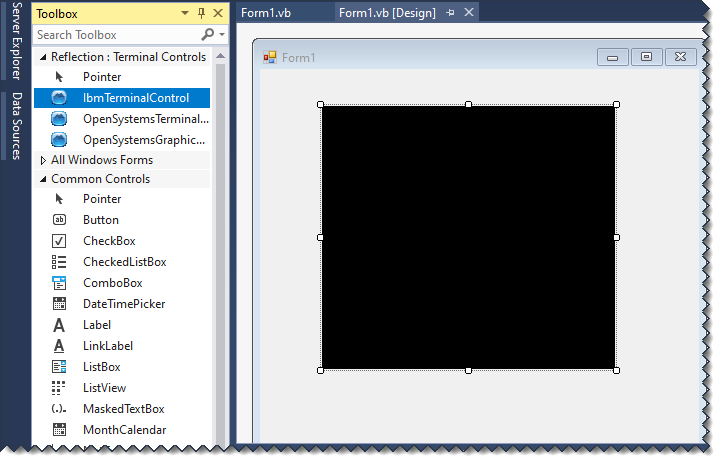The height and width of the screenshot is (464, 721).
Task: Click the Toolbox panel title
Action: pyautogui.click(x=57, y=14)
